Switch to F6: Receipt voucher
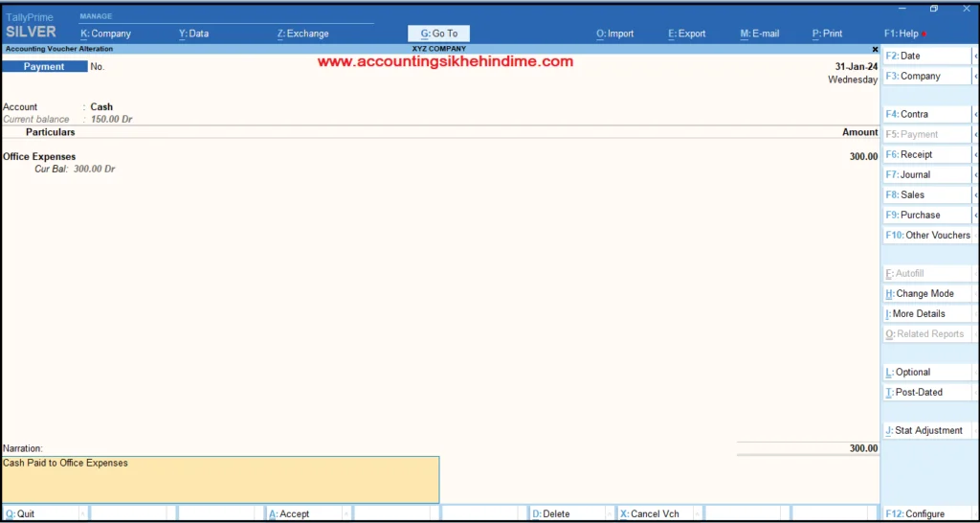Viewport: 980px width, 523px height. tap(926, 154)
